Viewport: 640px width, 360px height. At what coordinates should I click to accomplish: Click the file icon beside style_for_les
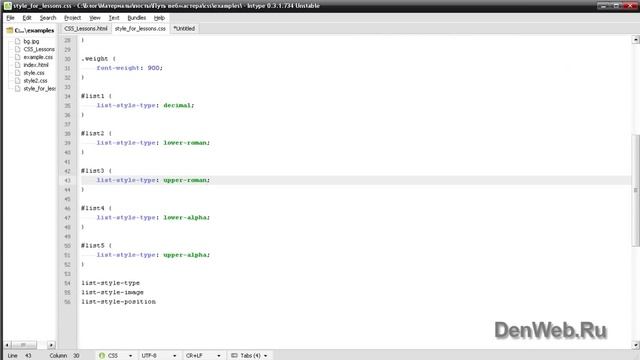(18, 89)
